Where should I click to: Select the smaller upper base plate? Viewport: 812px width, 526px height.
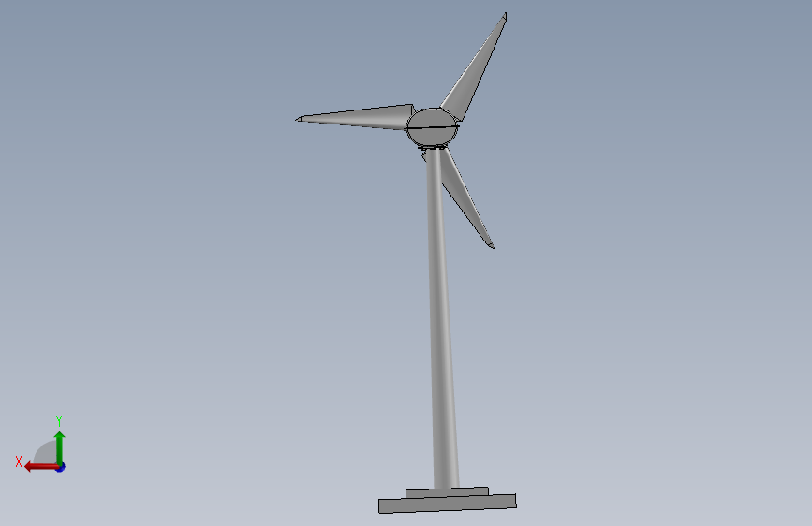pos(447,491)
